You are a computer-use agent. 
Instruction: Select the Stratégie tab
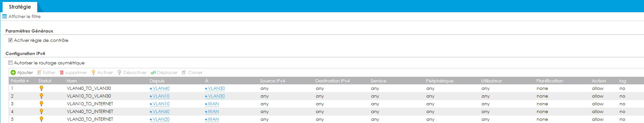pyautogui.click(x=20, y=7)
